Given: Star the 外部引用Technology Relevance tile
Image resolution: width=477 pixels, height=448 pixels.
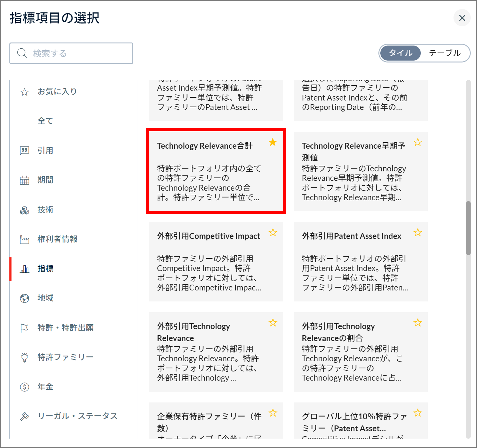Looking at the screenshot, I should point(273,323).
